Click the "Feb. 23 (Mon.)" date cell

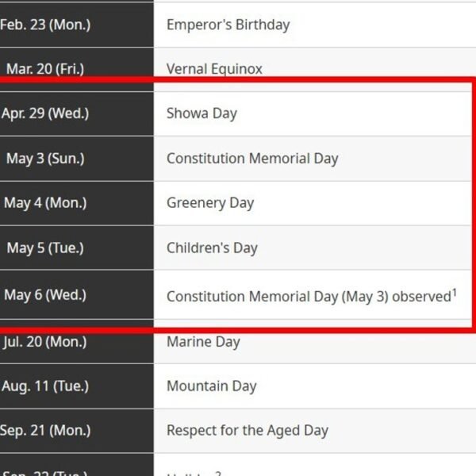45,25
